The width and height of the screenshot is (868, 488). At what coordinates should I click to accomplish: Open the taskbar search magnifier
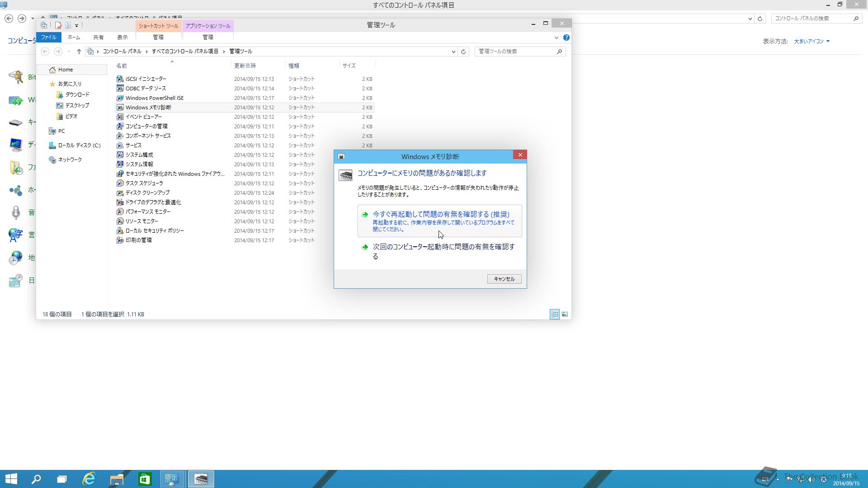pyautogui.click(x=36, y=479)
